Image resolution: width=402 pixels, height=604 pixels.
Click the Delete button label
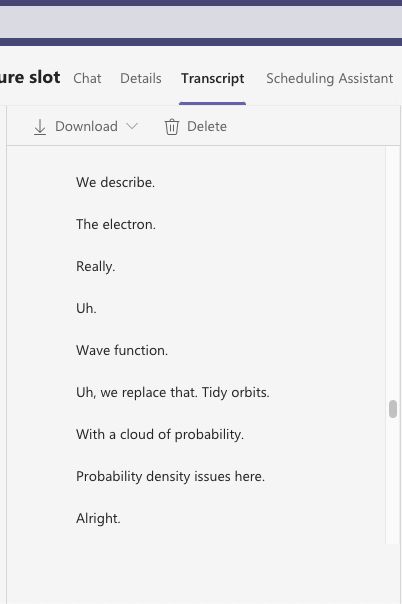point(207,126)
